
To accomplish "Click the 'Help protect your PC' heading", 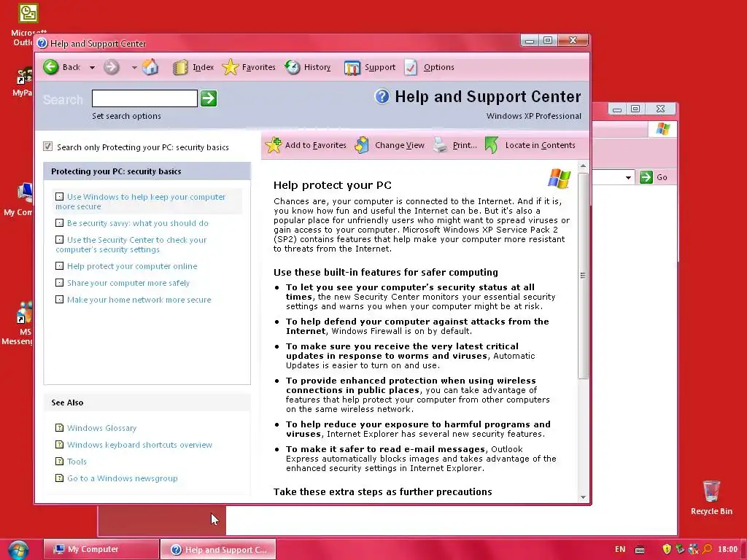I will [332, 185].
